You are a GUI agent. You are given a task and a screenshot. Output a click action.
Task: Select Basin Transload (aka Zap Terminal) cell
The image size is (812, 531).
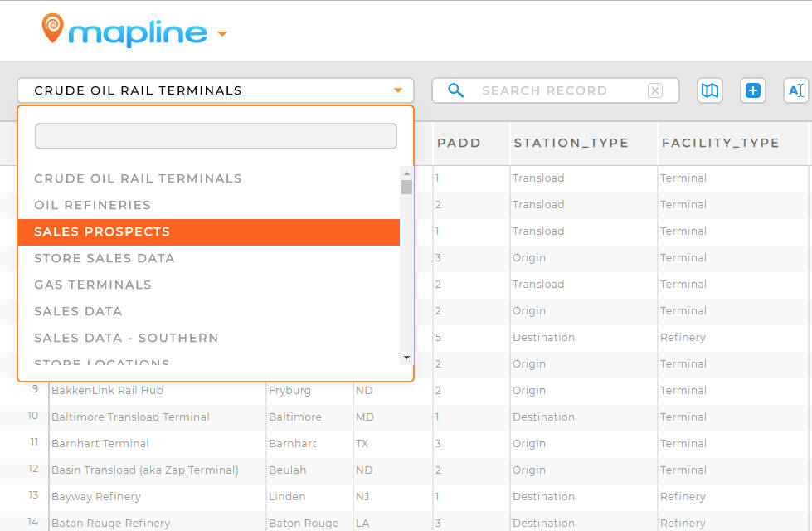point(158,470)
